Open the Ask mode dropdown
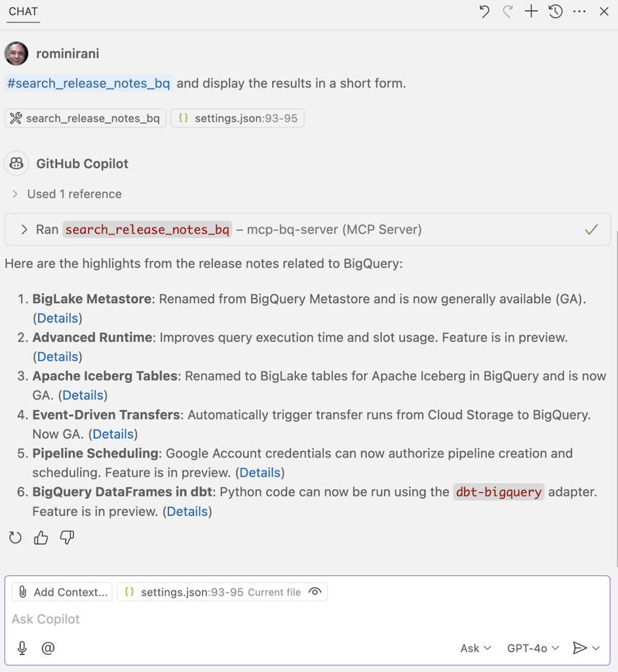The width and height of the screenshot is (618, 672). pos(474,647)
